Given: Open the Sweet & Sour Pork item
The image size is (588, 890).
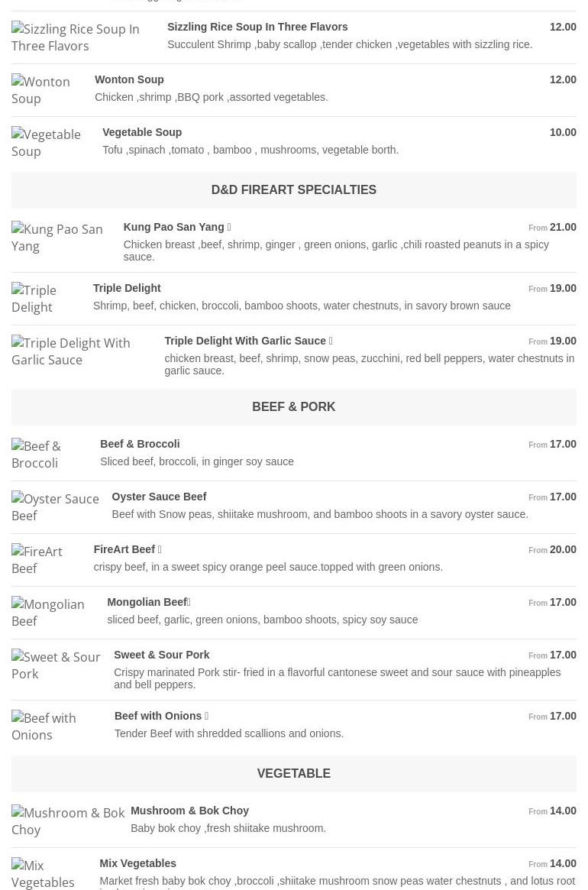Looking at the screenshot, I should pyautogui.click(x=161, y=655).
